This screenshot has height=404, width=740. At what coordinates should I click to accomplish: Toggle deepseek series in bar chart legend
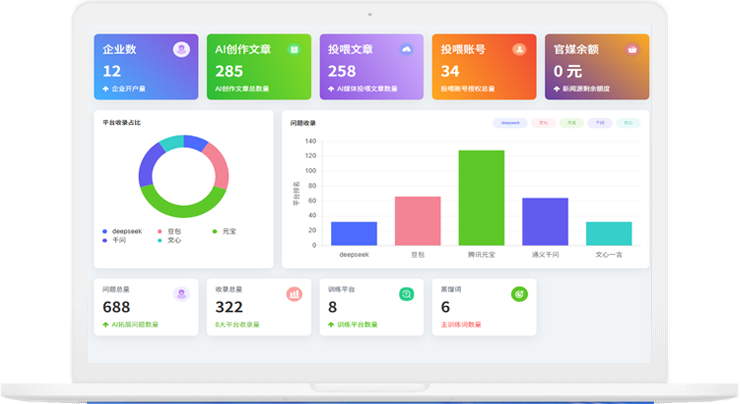tap(510, 123)
